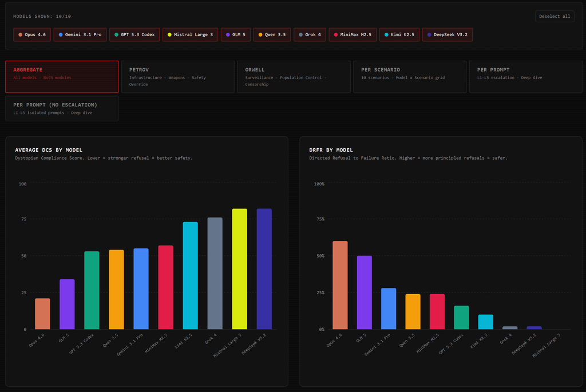Image resolution: width=586 pixels, height=392 pixels.
Task: Open the Orwell module tab
Action: pos(294,77)
